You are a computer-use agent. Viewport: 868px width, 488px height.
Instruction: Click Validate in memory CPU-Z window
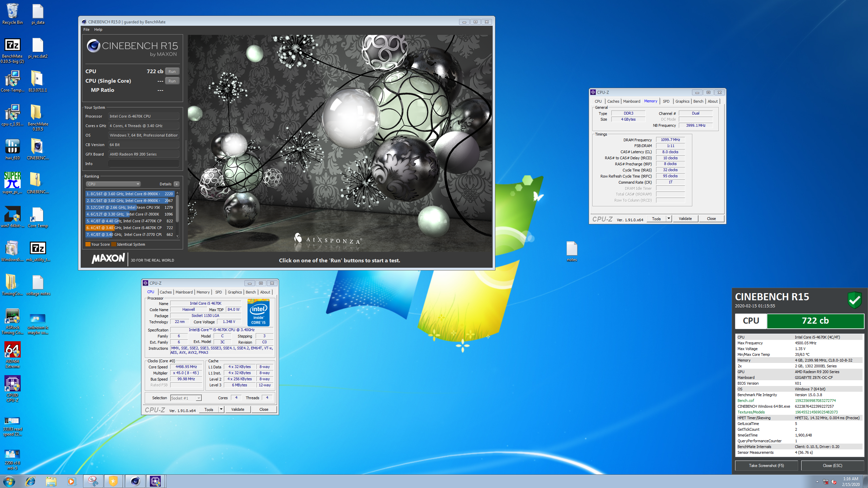[685, 219]
